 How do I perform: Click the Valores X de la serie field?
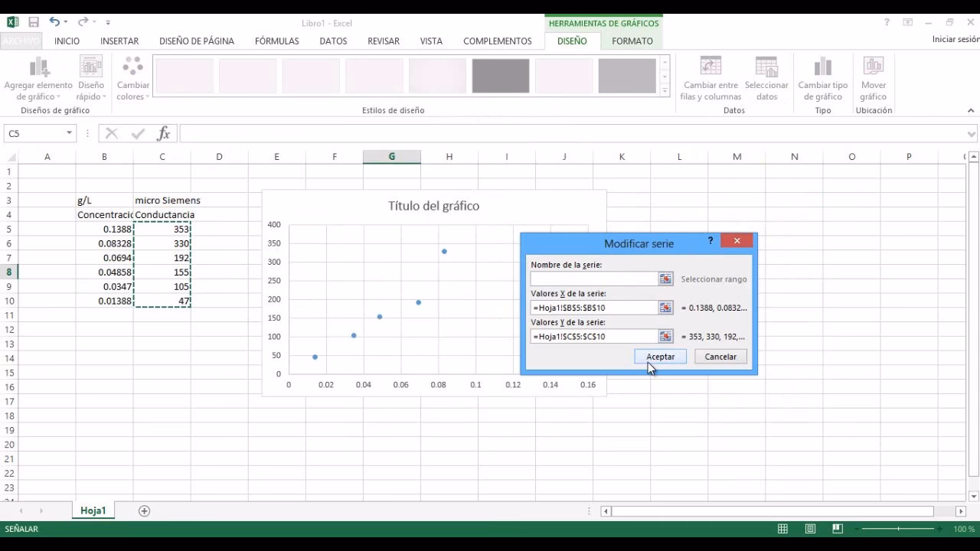[x=594, y=308]
